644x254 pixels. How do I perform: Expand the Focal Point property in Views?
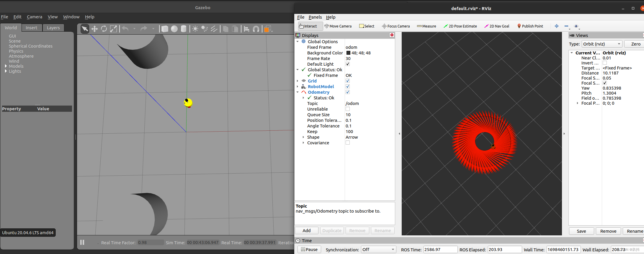pyautogui.click(x=578, y=103)
